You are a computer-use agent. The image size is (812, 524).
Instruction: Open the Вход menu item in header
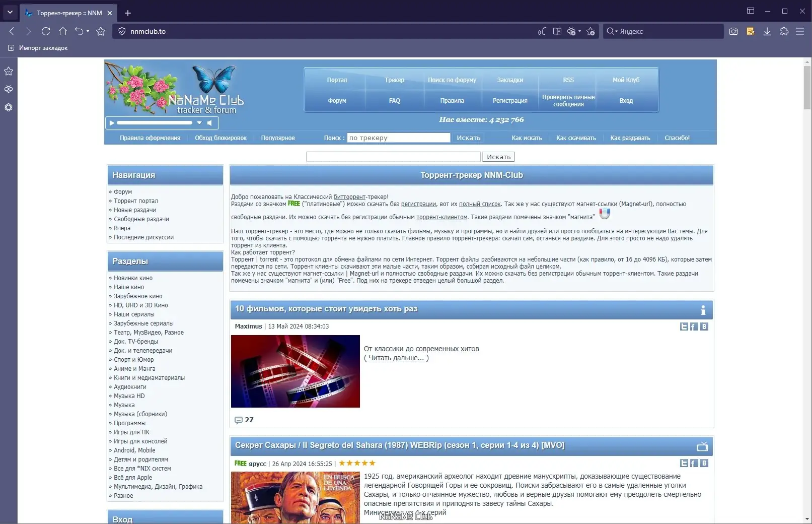pos(626,101)
